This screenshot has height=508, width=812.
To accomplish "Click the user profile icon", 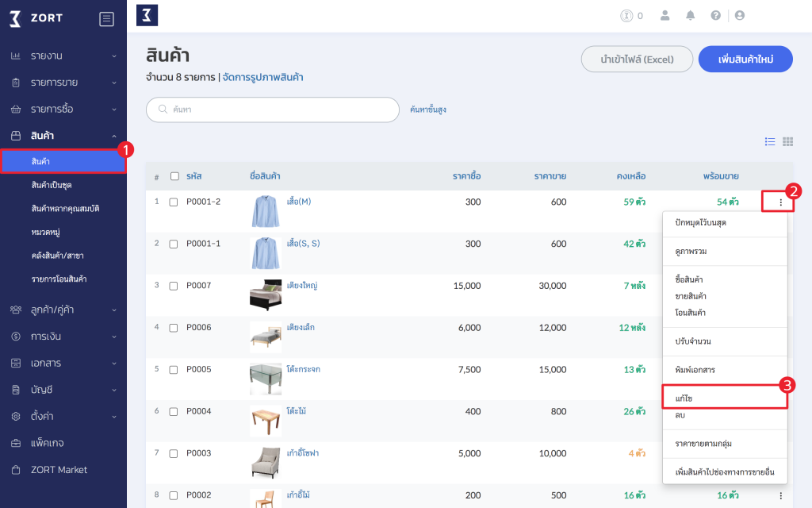I will pos(740,15).
